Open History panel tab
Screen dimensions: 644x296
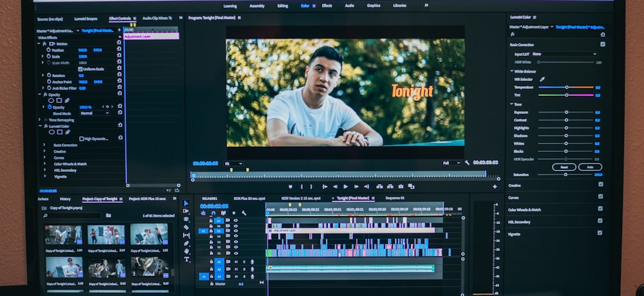(65, 199)
